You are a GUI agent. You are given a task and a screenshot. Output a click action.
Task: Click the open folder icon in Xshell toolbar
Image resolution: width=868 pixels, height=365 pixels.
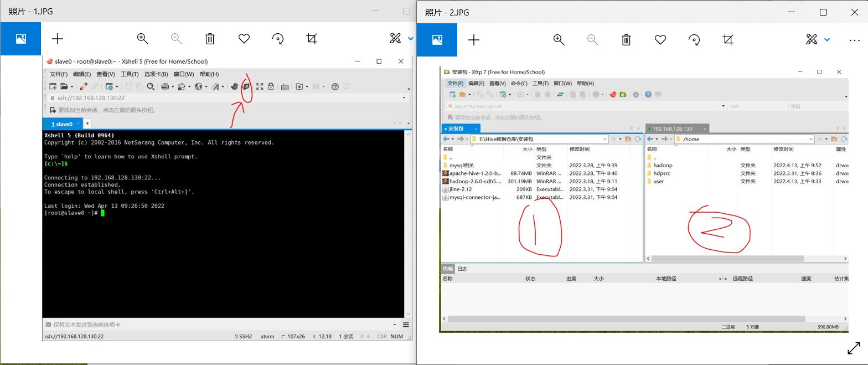pos(64,86)
